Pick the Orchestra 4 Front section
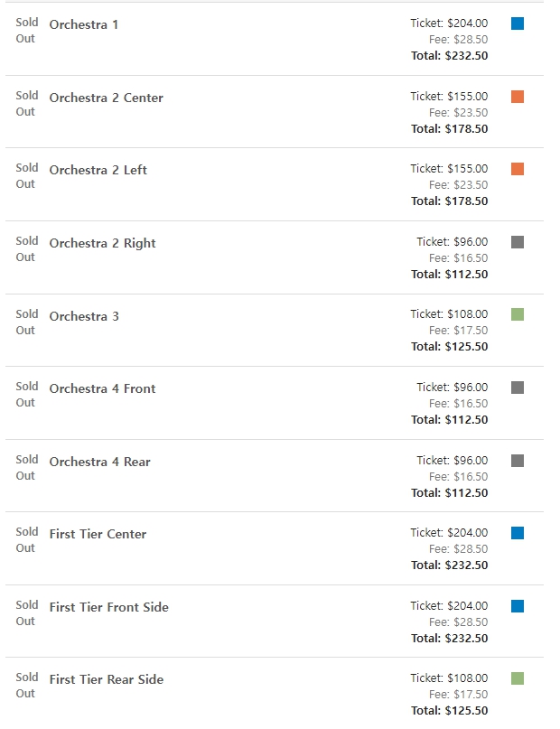This screenshot has width=560, height=729. [x=103, y=388]
